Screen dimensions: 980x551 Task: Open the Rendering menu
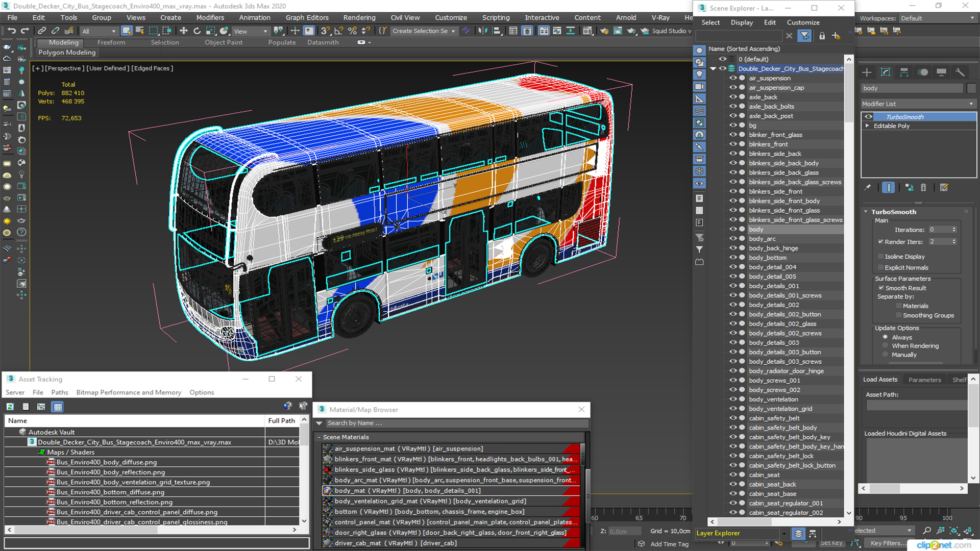coord(359,17)
